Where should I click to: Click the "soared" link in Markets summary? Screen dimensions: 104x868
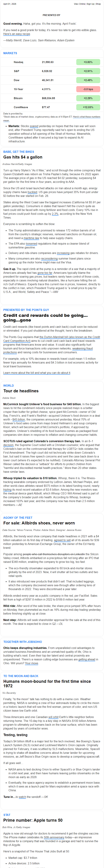[x=34, y=126]
